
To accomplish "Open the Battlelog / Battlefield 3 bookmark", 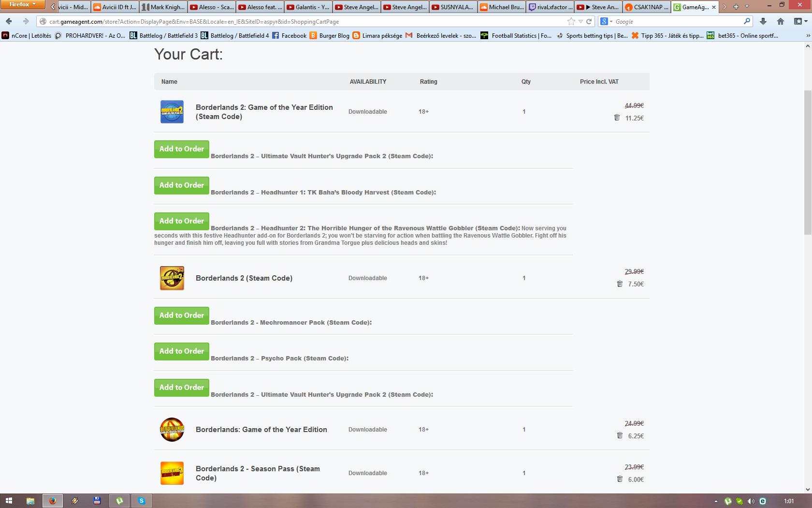I will [163, 35].
